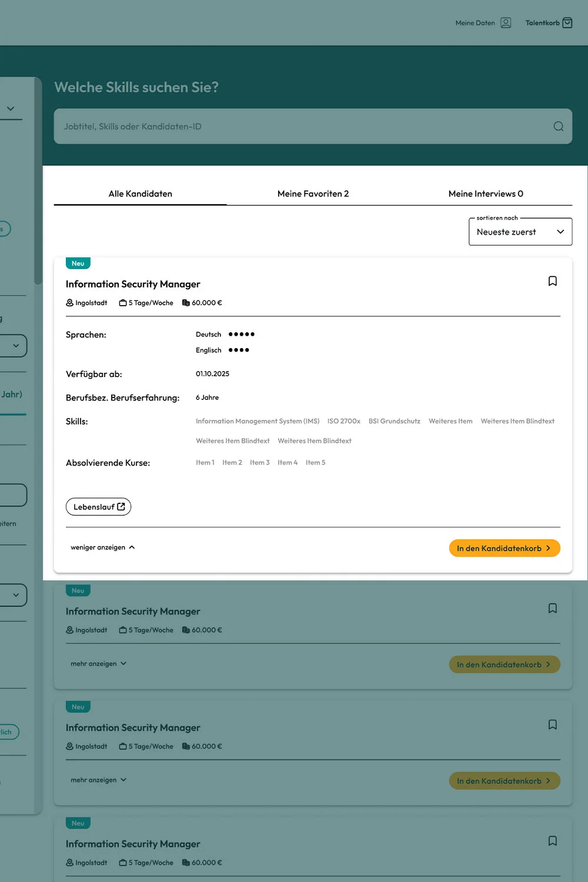Click Item 5 course tag
The width and height of the screenshot is (588, 882).
coord(315,463)
